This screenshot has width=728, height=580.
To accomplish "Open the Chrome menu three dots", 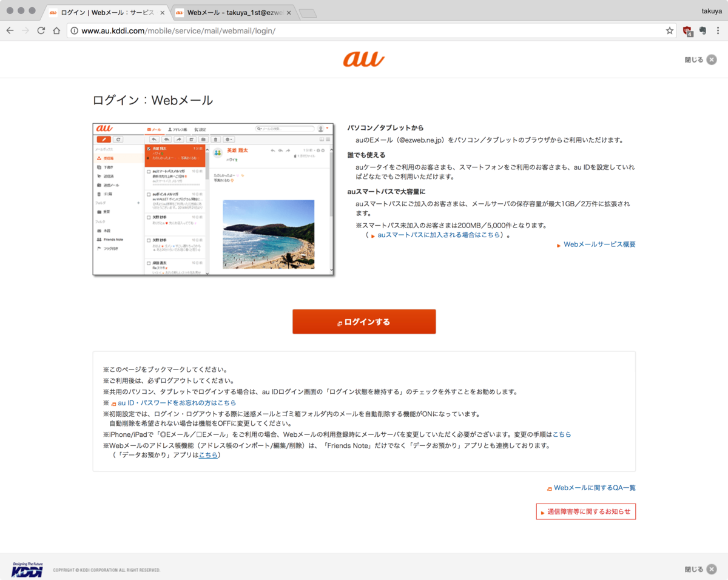I will [718, 30].
